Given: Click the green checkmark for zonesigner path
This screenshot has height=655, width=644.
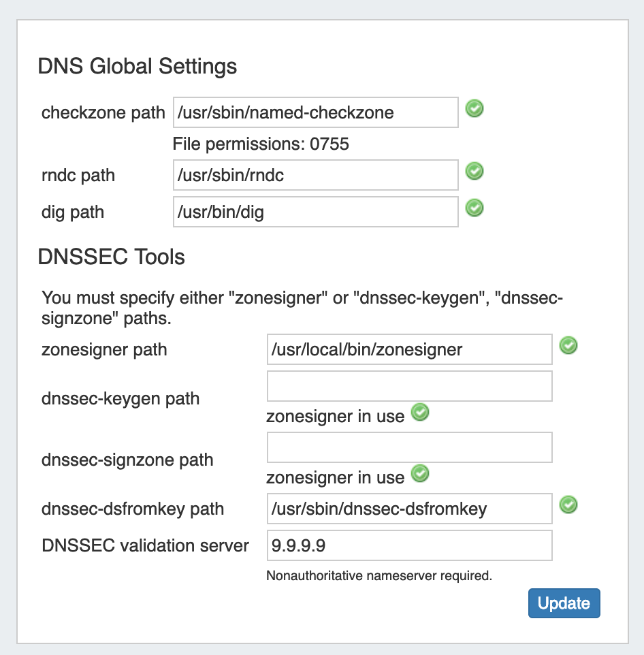Looking at the screenshot, I should [x=568, y=346].
